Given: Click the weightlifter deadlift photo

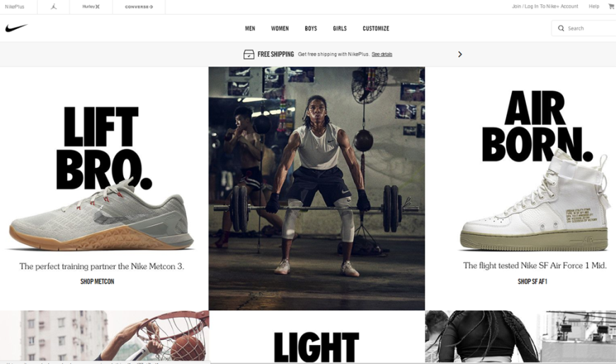Looking at the screenshot, I should click(316, 188).
